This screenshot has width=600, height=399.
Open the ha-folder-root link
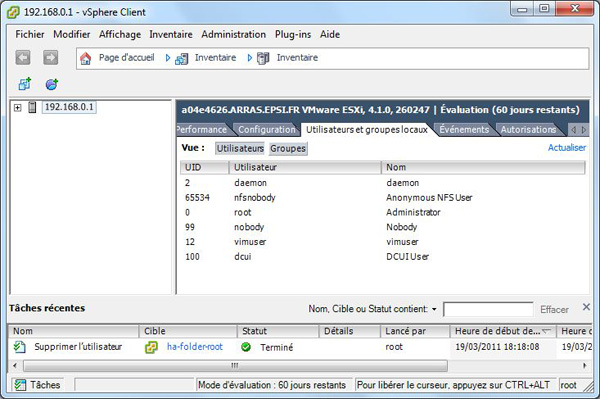pos(195,347)
